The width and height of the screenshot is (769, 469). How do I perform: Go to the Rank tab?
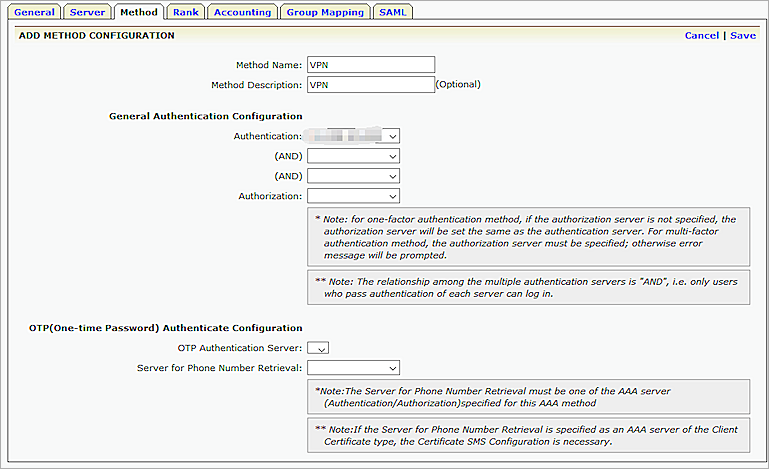pos(185,12)
